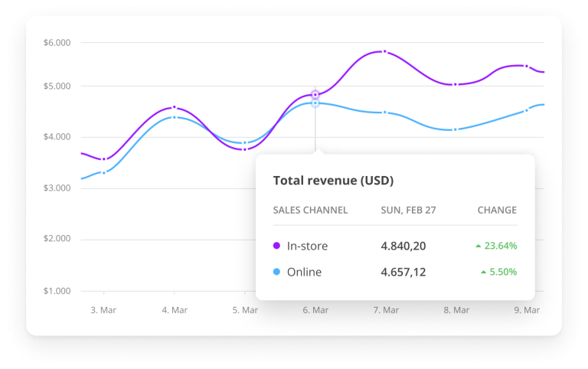Select highlighted blue data point on 6. Mar
This screenshot has width=588, height=369.
point(315,103)
